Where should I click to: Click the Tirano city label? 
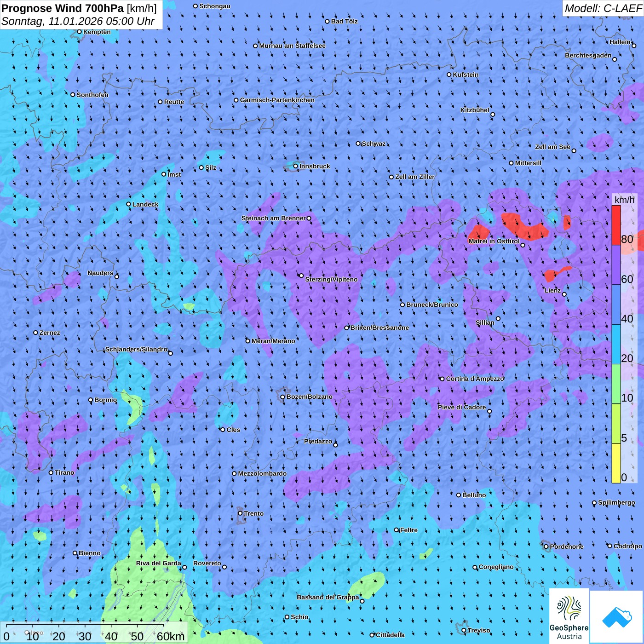(x=64, y=472)
